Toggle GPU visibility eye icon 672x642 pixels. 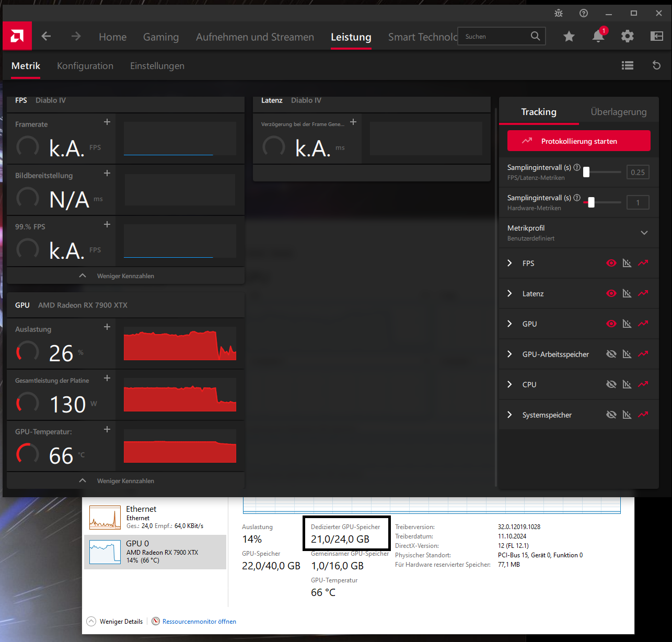point(611,324)
